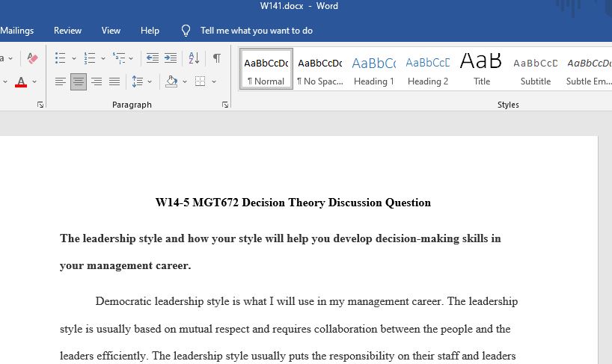Open line and paragraph spacing options

click(x=138, y=81)
